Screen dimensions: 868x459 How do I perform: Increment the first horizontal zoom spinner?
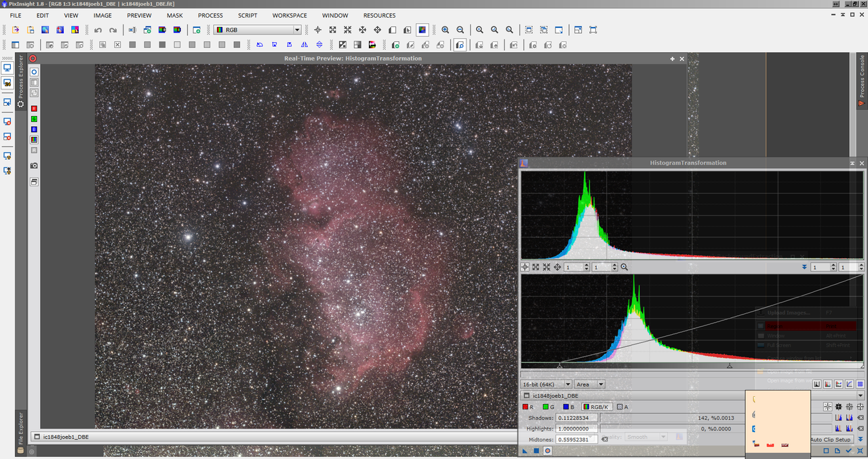tap(586, 265)
